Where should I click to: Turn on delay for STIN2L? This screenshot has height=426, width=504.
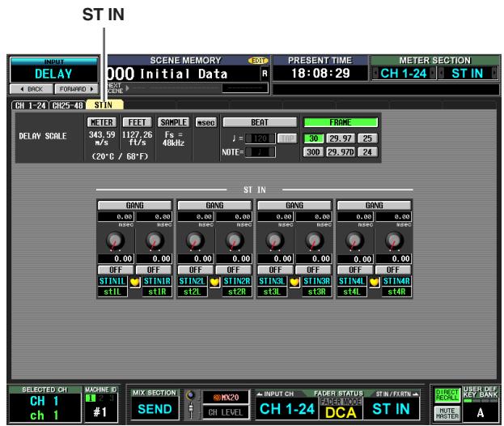click(196, 270)
